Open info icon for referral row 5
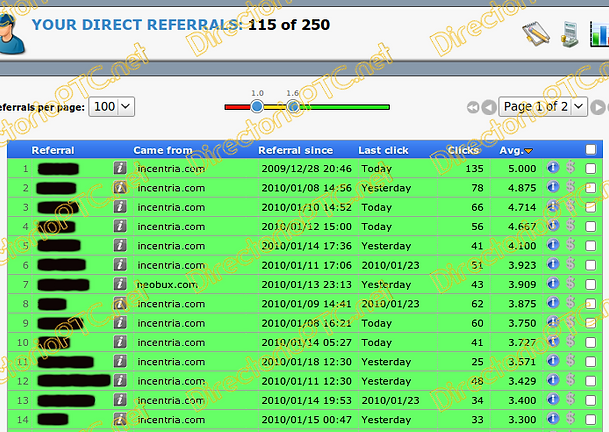Screen dimensions: 609x432 tap(120, 245)
